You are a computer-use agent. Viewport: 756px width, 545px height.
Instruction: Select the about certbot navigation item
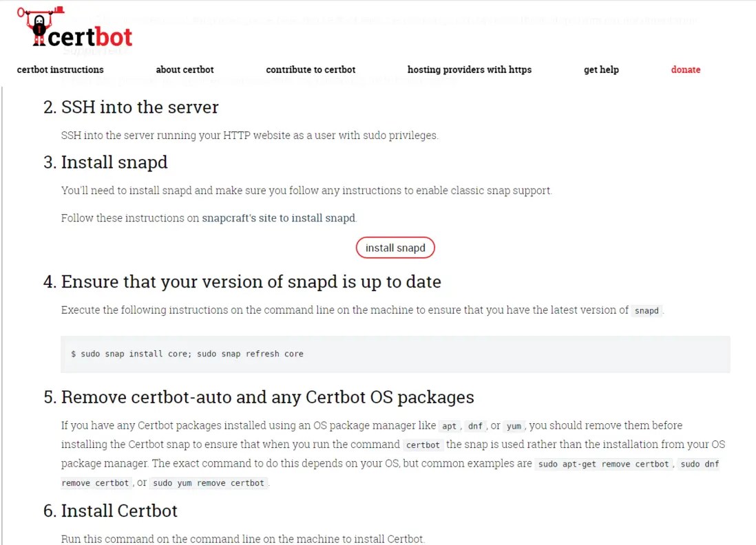coord(185,70)
